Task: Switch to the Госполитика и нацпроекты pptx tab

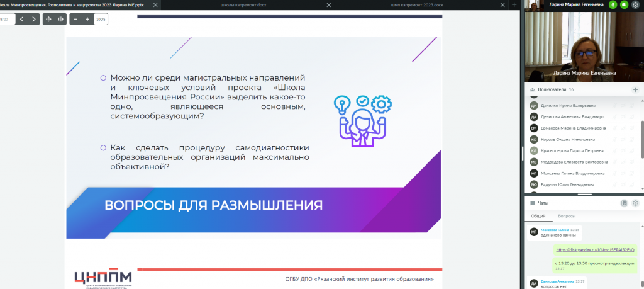Action: [72, 4]
